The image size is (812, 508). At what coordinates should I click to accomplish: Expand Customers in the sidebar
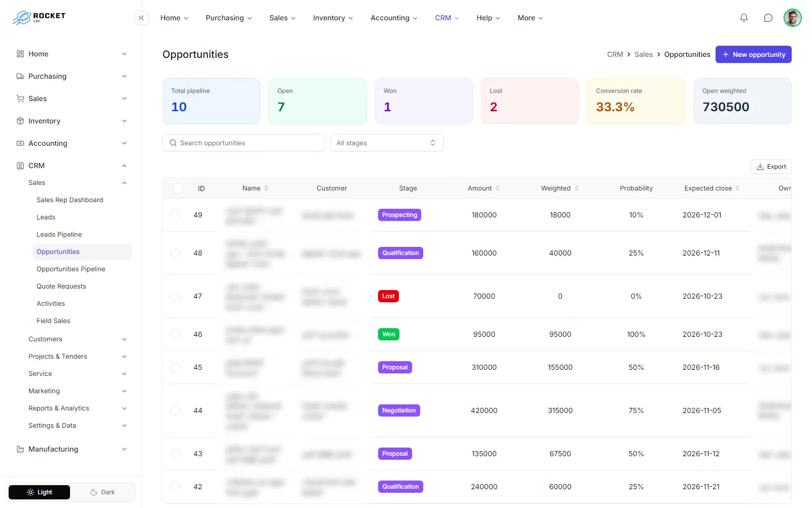pos(77,339)
